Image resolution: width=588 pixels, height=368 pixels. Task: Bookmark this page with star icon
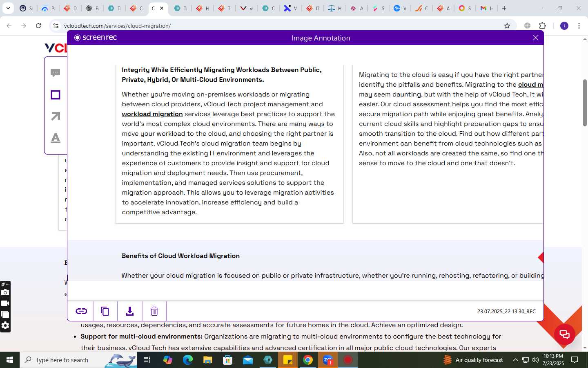(507, 26)
